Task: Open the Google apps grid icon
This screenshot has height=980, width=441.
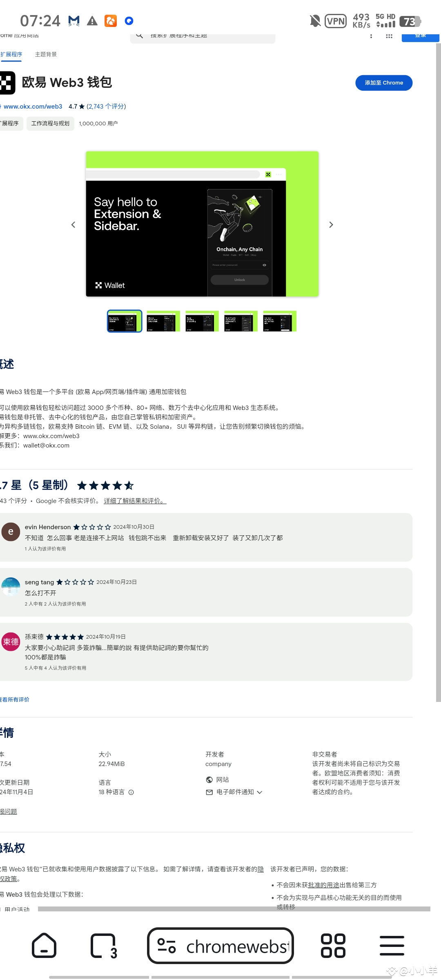Action: [x=389, y=36]
